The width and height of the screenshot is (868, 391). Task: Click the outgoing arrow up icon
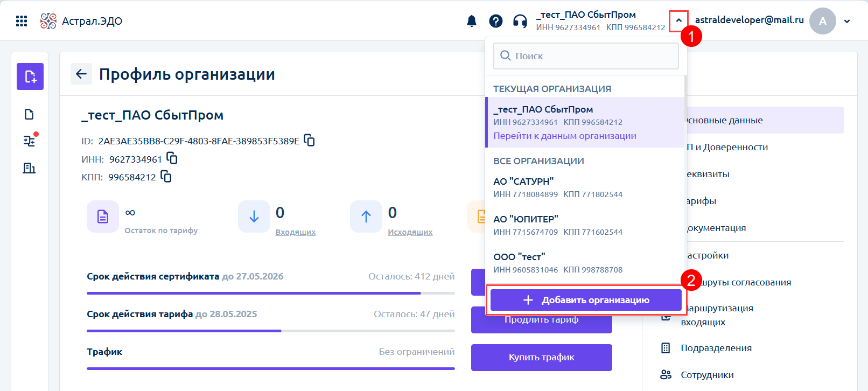[x=366, y=217]
